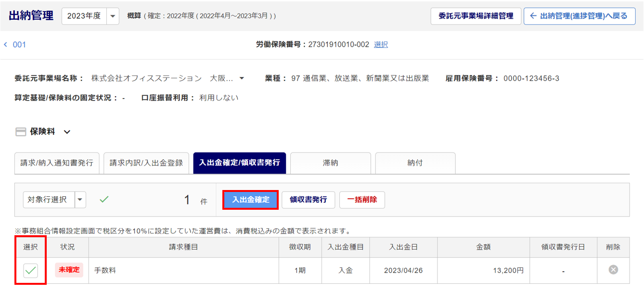Click the 徴収期 column header

click(300, 247)
